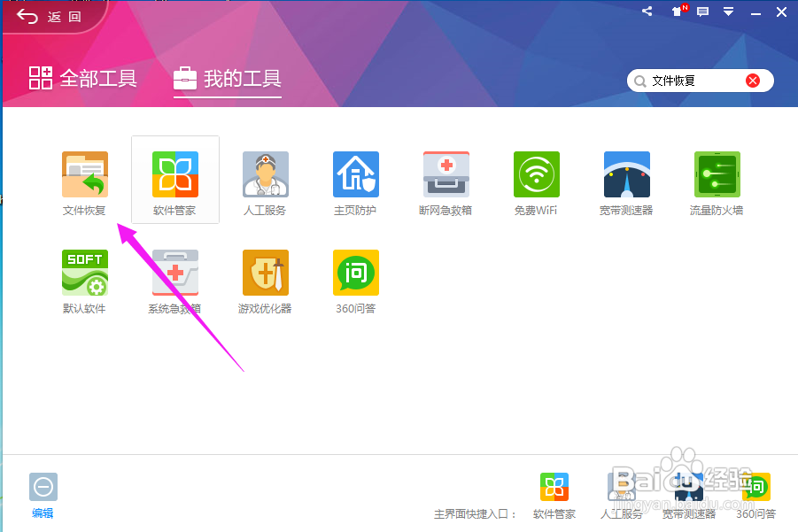Open the 游戏优化器 game optimizer
This screenshot has height=532, width=798.
(x=266, y=273)
